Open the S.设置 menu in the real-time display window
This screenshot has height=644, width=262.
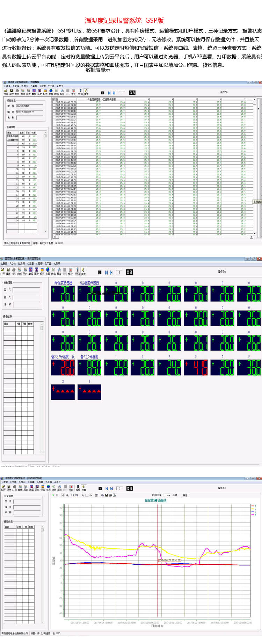39,264
